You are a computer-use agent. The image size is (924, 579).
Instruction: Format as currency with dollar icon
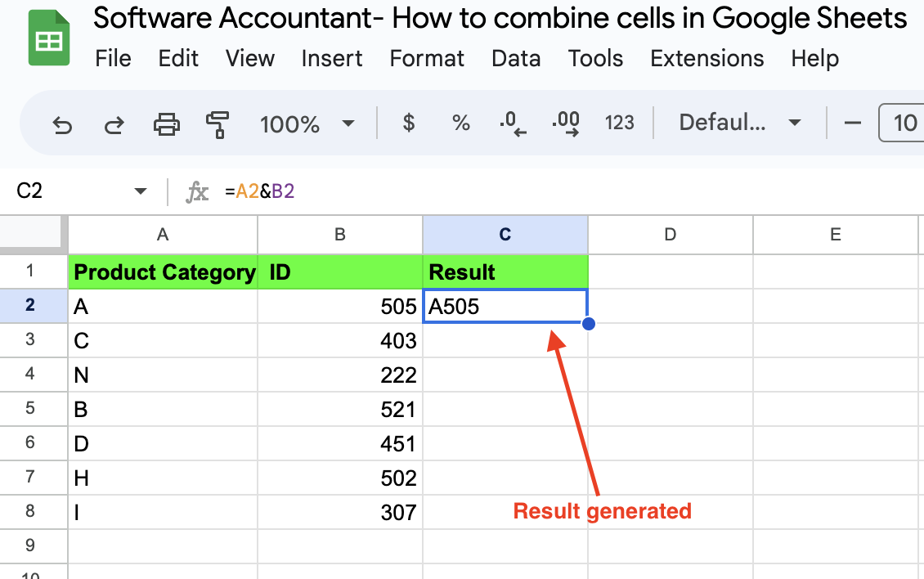click(408, 123)
